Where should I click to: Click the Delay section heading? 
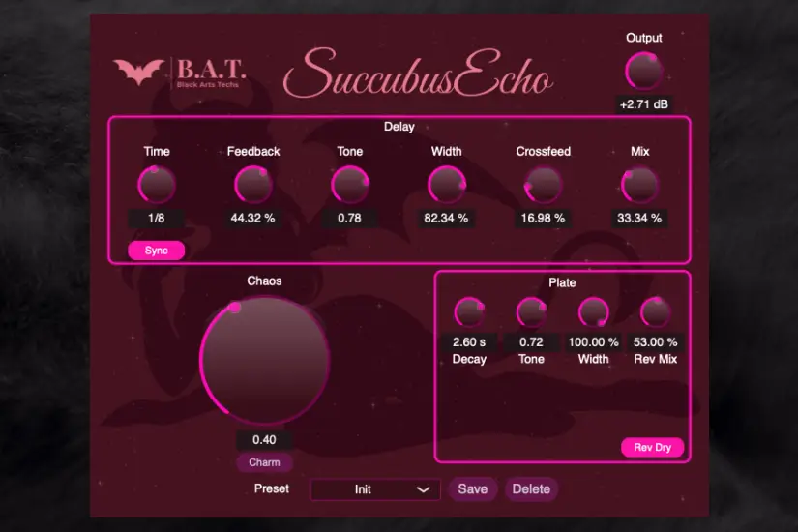[x=399, y=127]
